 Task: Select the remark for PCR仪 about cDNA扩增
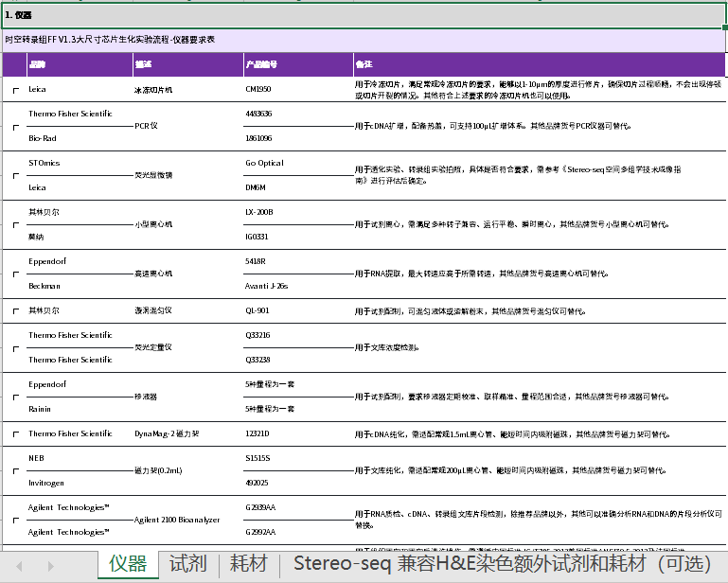539,126
